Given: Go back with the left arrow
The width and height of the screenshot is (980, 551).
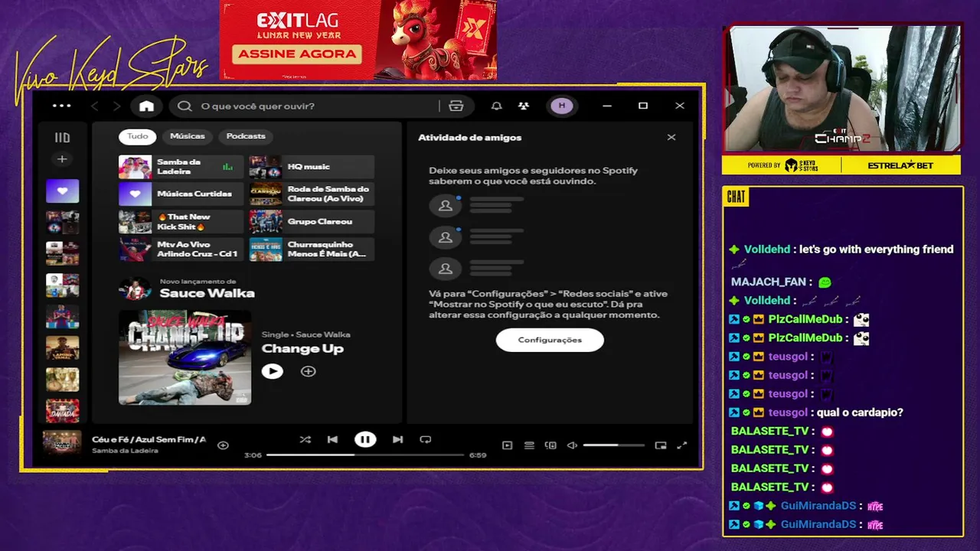Looking at the screenshot, I should 95,106.
